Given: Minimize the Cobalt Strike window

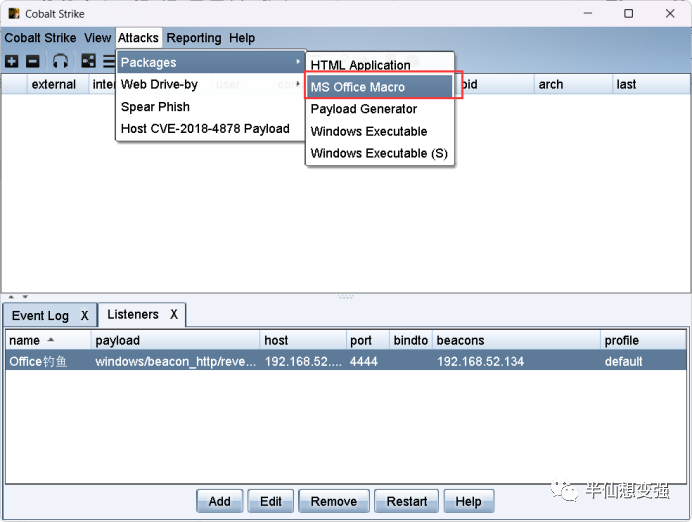Looking at the screenshot, I should 588,14.
